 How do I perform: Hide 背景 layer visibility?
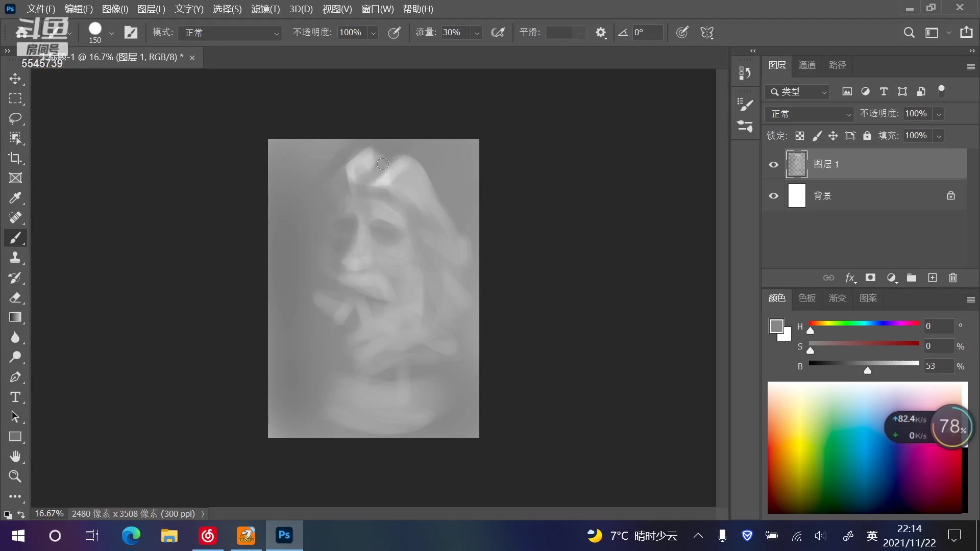coord(774,196)
